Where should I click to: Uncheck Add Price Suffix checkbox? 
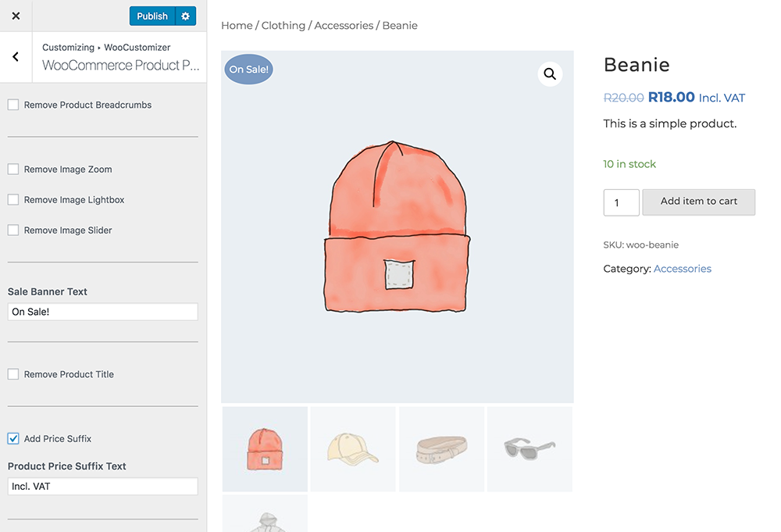tap(13, 439)
